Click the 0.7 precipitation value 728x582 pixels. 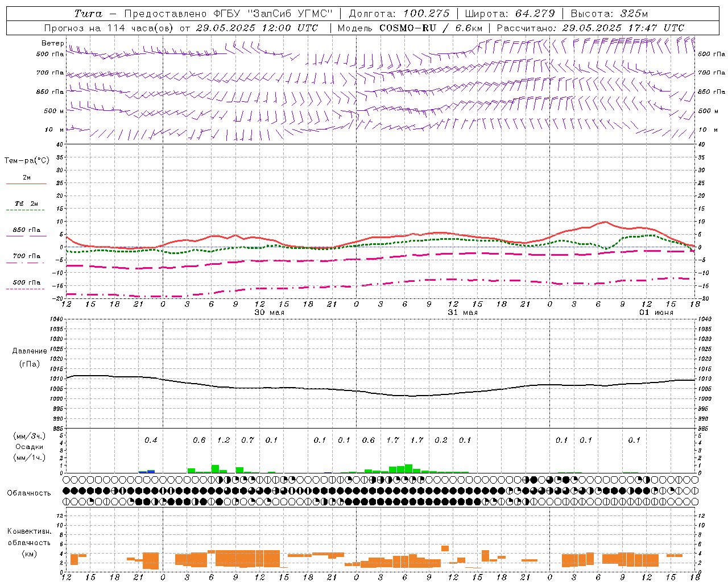247,440
